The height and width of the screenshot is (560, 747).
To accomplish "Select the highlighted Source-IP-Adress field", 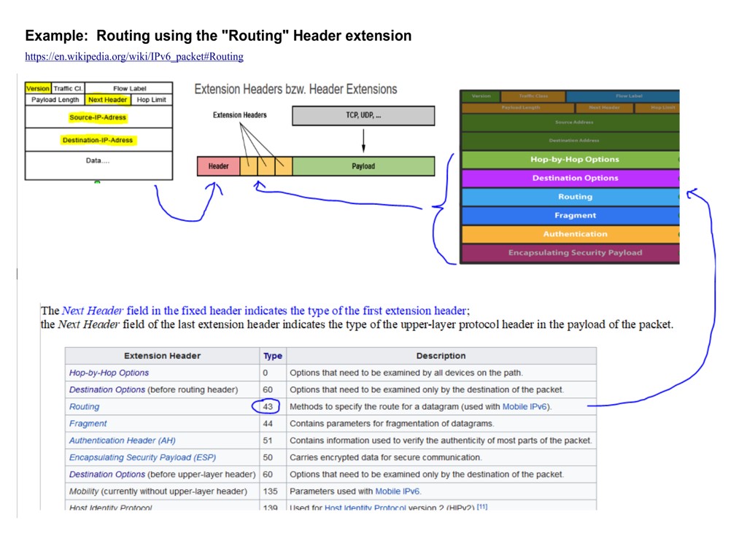I will [98, 117].
